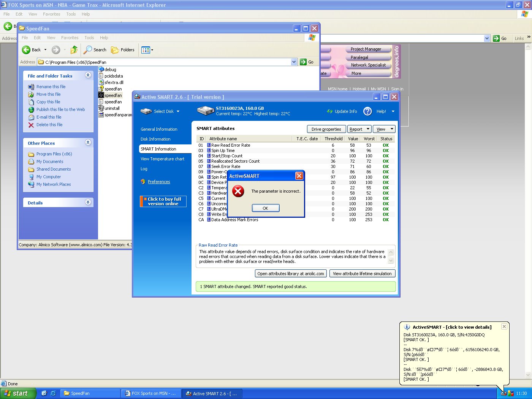Click Publish this file to the Web

click(61, 109)
